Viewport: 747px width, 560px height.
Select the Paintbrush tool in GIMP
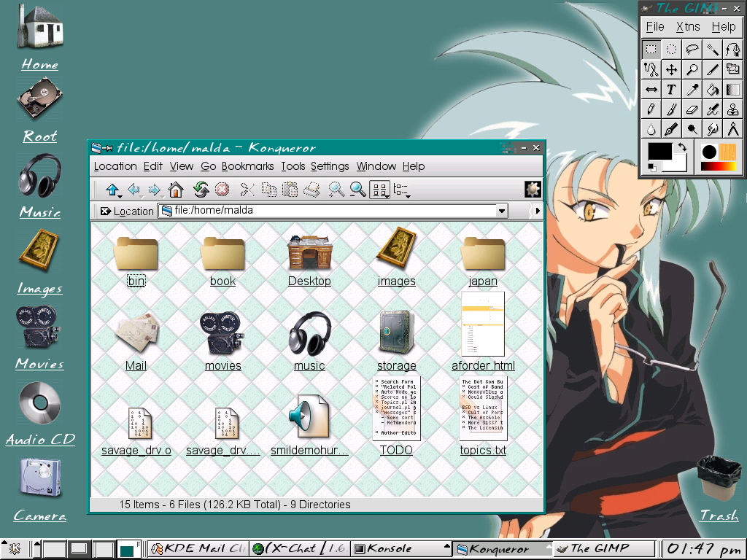tap(671, 109)
